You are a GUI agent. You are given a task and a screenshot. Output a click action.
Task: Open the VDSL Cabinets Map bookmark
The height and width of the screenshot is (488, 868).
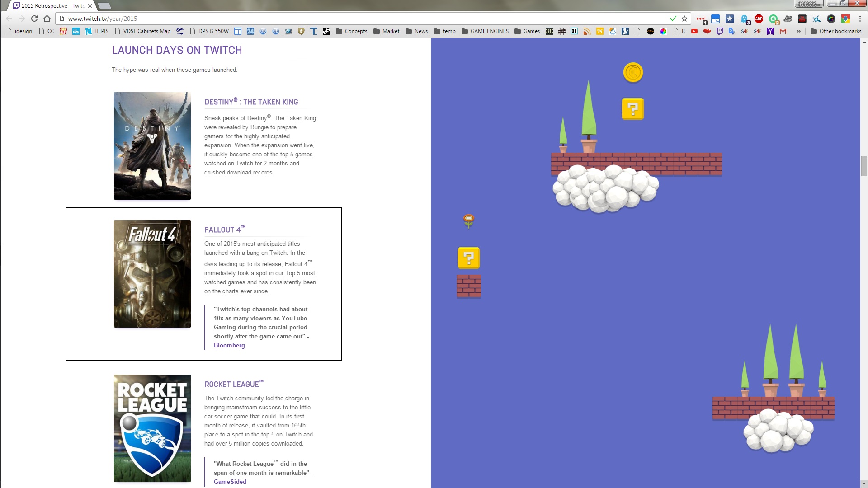(143, 31)
